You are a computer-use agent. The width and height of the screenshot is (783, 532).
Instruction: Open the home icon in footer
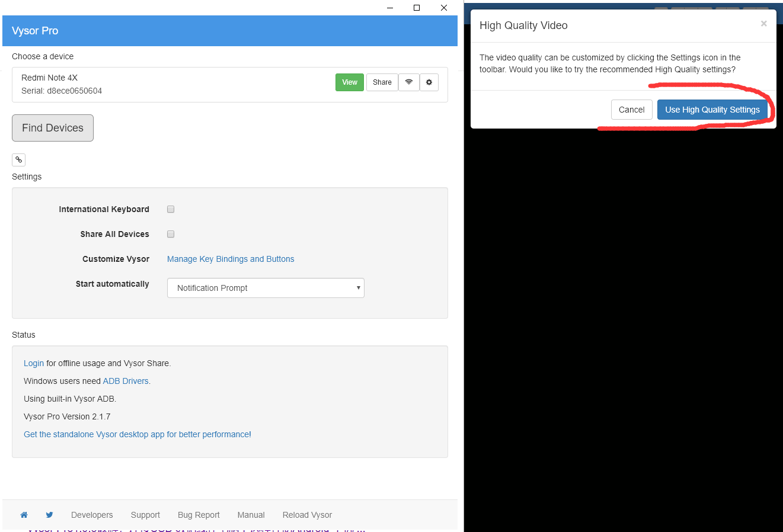coord(24,515)
